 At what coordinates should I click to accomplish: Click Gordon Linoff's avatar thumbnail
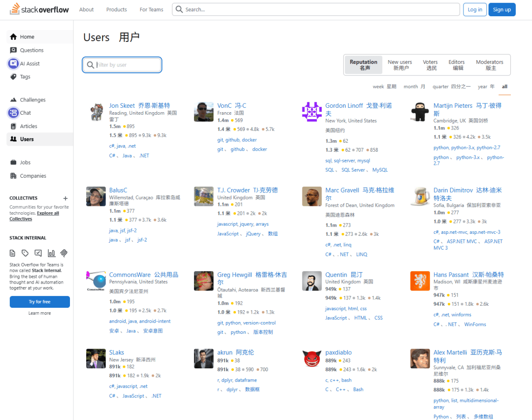pos(311,112)
